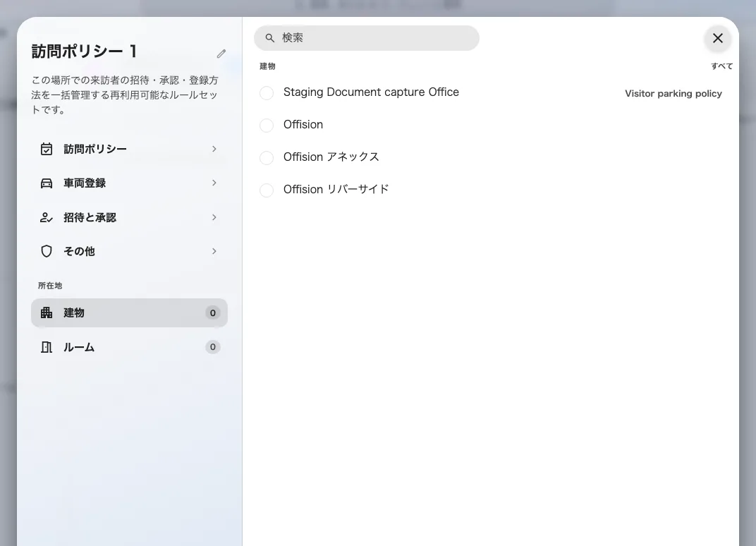This screenshot has height=546, width=756.
Task: Select Staging Document capture Office radio button
Action: tap(267, 92)
